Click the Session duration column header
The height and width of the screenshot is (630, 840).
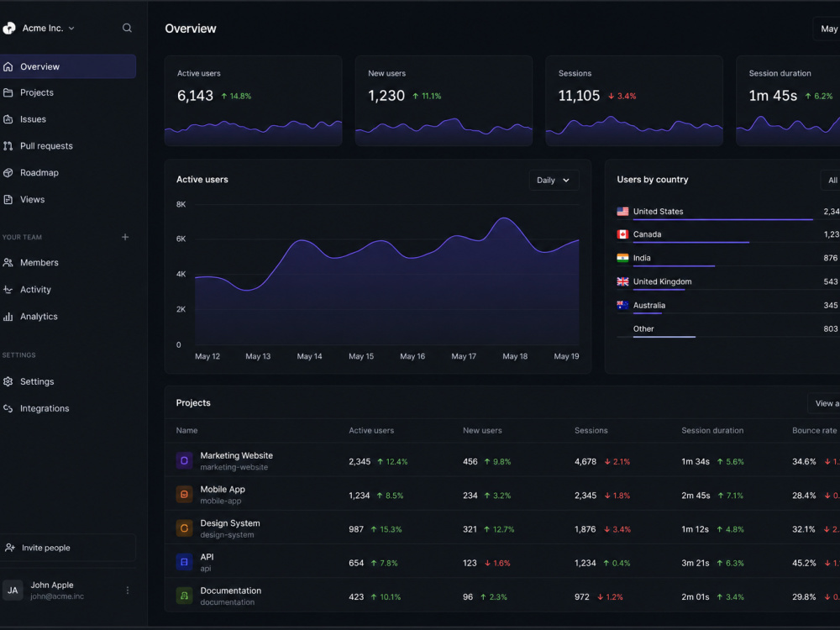pyautogui.click(x=712, y=430)
